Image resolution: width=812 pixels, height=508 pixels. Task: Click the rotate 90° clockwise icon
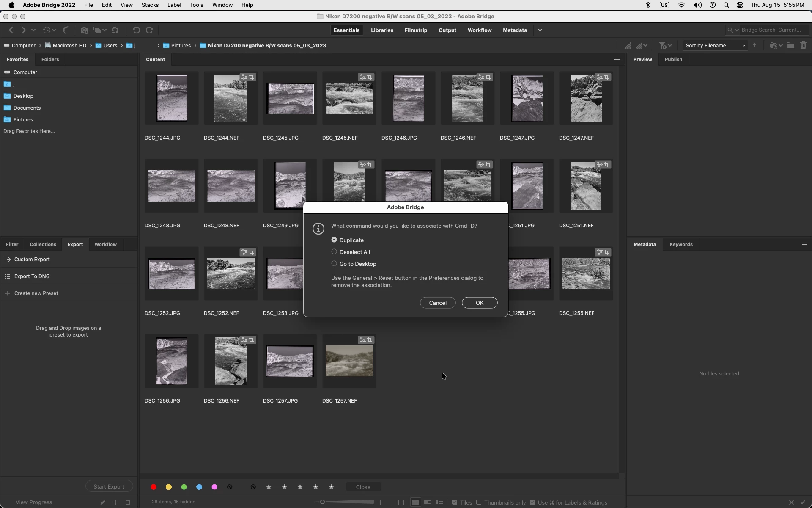tap(149, 30)
